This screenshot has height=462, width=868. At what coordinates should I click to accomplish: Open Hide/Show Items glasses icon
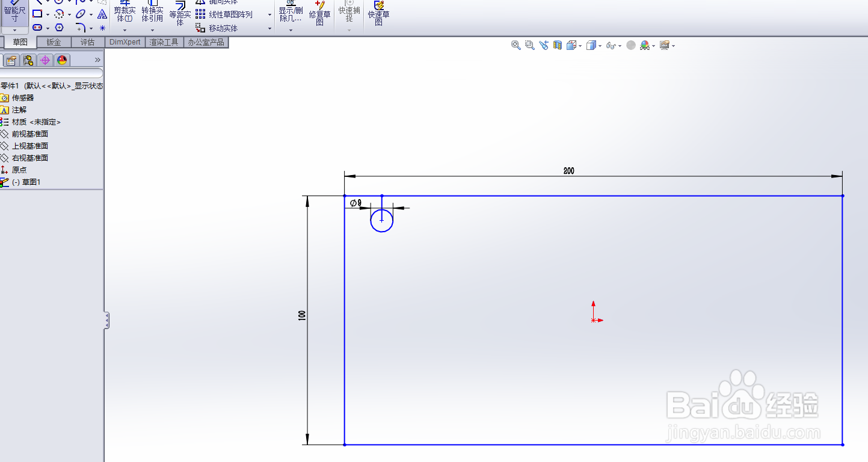click(x=611, y=45)
